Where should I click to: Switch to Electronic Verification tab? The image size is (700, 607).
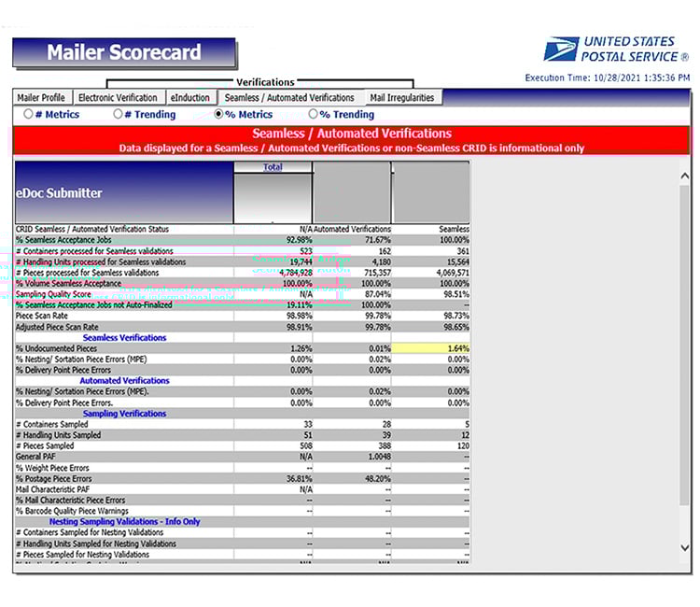click(x=118, y=97)
